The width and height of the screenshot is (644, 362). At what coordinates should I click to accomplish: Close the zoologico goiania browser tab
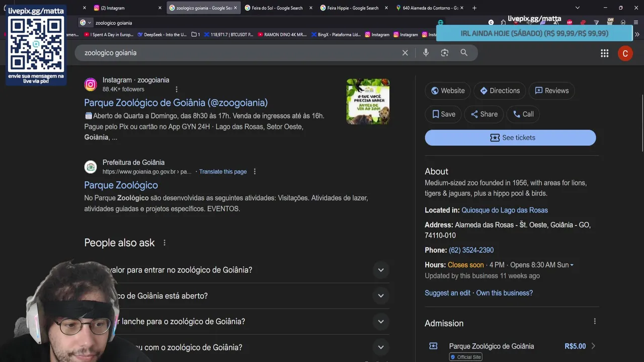(x=235, y=8)
